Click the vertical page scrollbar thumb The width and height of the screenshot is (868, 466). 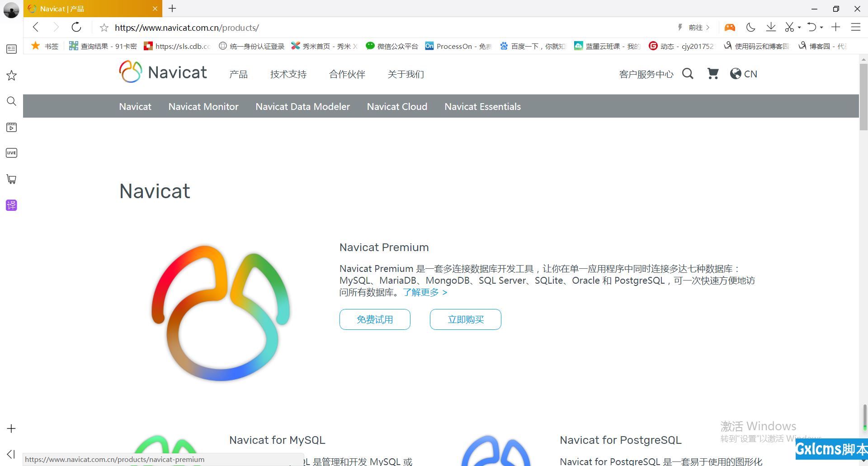click(863, 97)
